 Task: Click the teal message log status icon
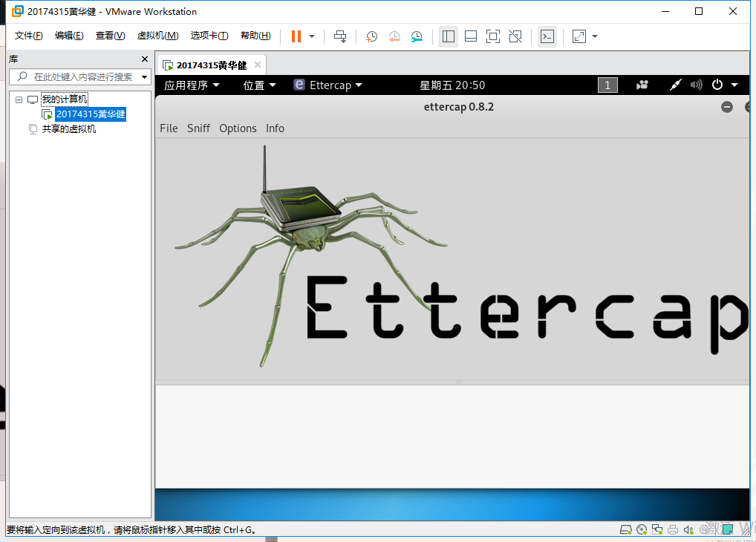728,529
